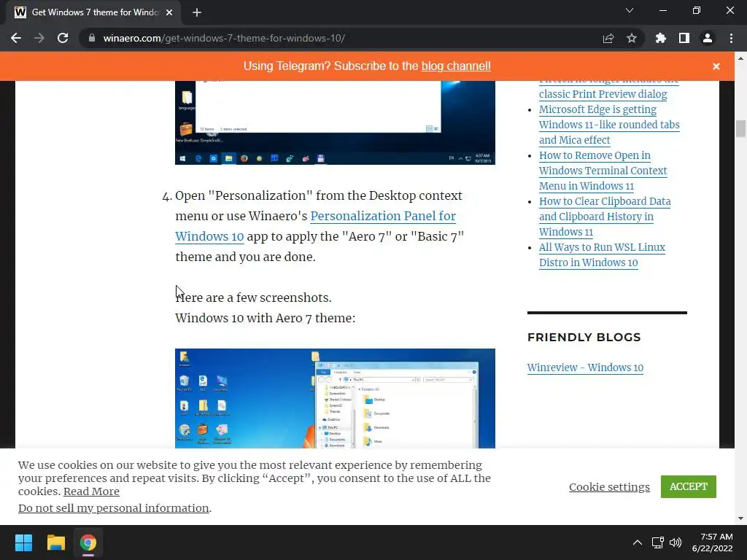Open How to Clear Clipboard Data article
The width and height of the screenshot is (747, 560).
[x=605, y=217]
